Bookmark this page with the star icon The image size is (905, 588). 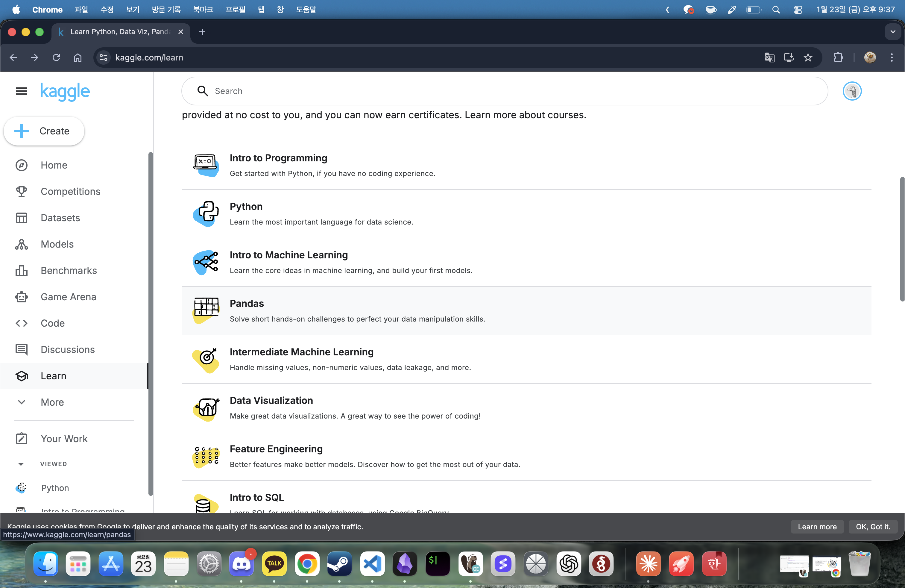[808, 57]
